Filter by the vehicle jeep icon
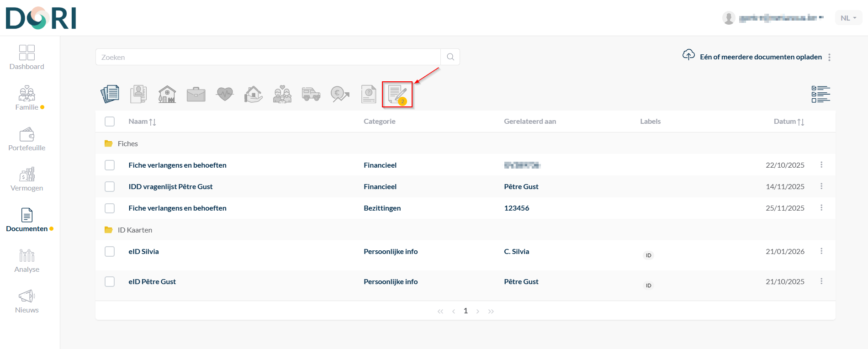 pyautogui.click(x=311, y=94)
